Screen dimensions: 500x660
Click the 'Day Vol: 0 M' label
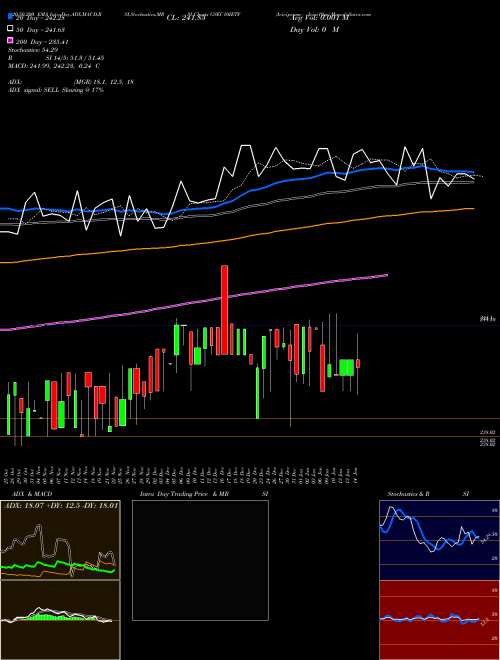click(314, 29)
